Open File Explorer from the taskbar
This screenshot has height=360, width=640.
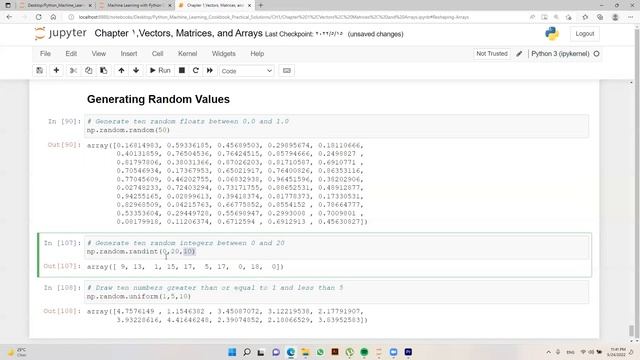click(305, 352)
